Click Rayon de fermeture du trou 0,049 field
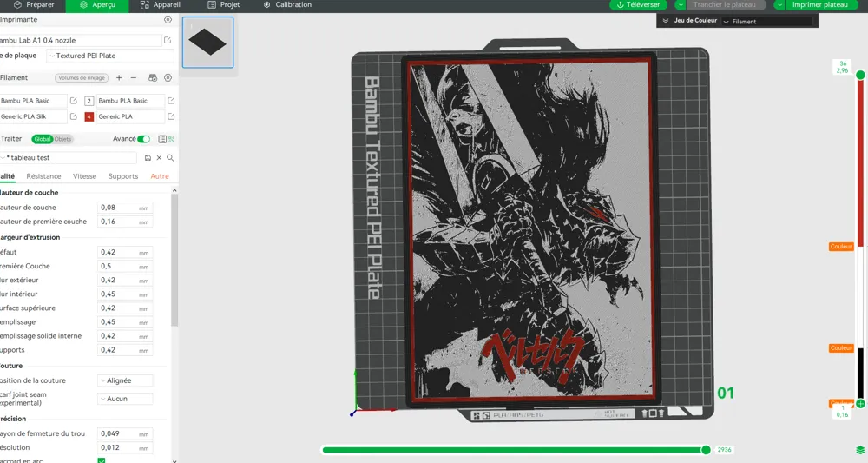The width and height of the screenshot is (868, 463). (125, 433)
